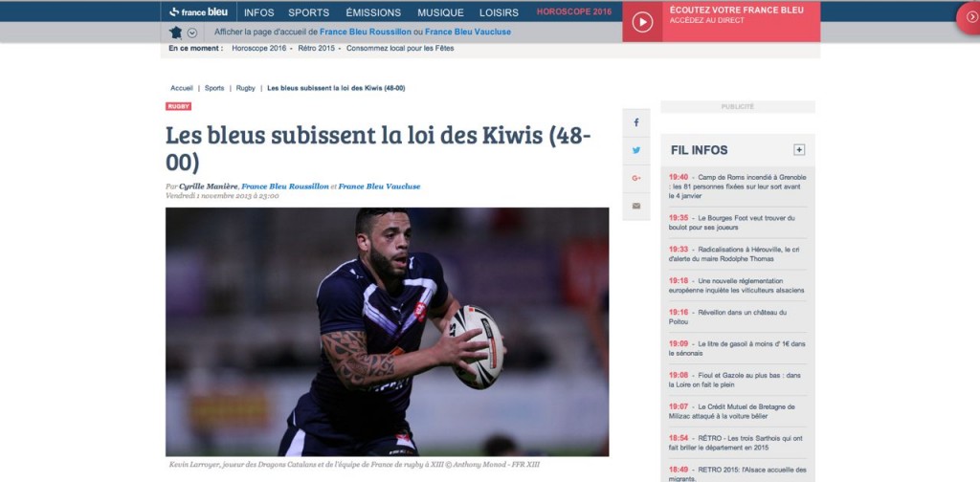
Task: Open the region selector dropdown arrow
Action: (191, 33)
